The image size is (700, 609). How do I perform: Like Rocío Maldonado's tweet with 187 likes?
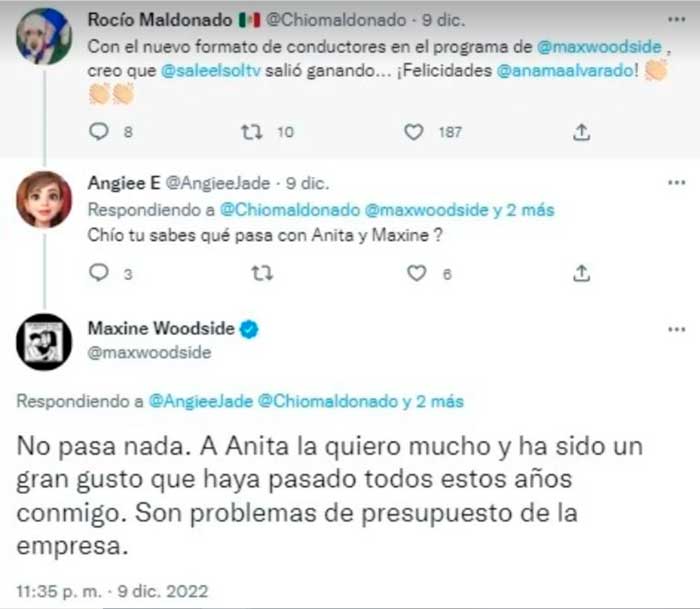[x=414, y=132]
